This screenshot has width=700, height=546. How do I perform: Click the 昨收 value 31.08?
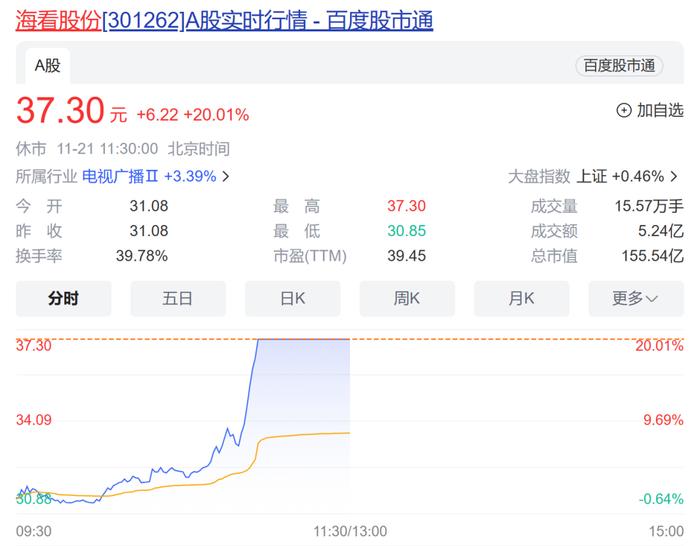[x=149, y=231]
